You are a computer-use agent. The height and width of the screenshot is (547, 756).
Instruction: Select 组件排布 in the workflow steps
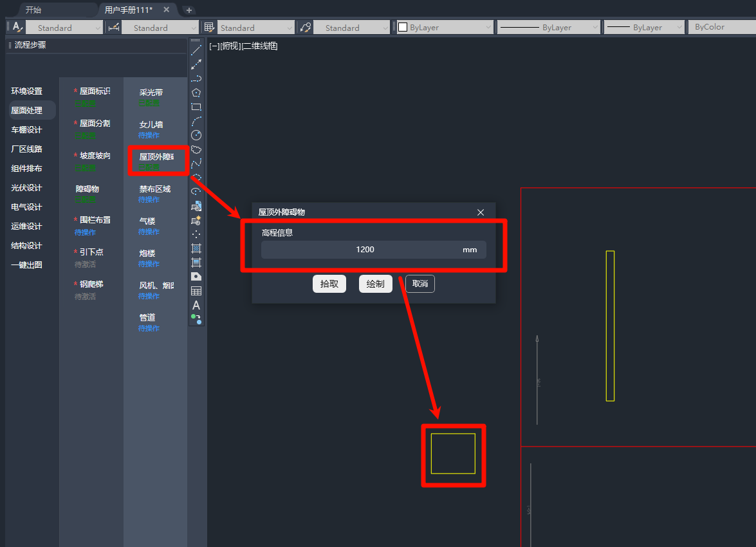pos(26,169)
